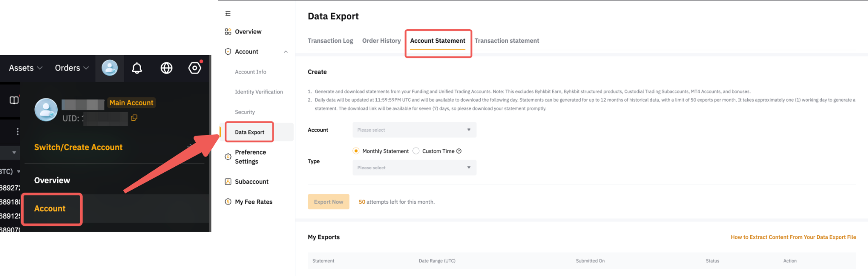Click the Custom Time help icon
The image size is (868, 276).
tap(459, 151)
